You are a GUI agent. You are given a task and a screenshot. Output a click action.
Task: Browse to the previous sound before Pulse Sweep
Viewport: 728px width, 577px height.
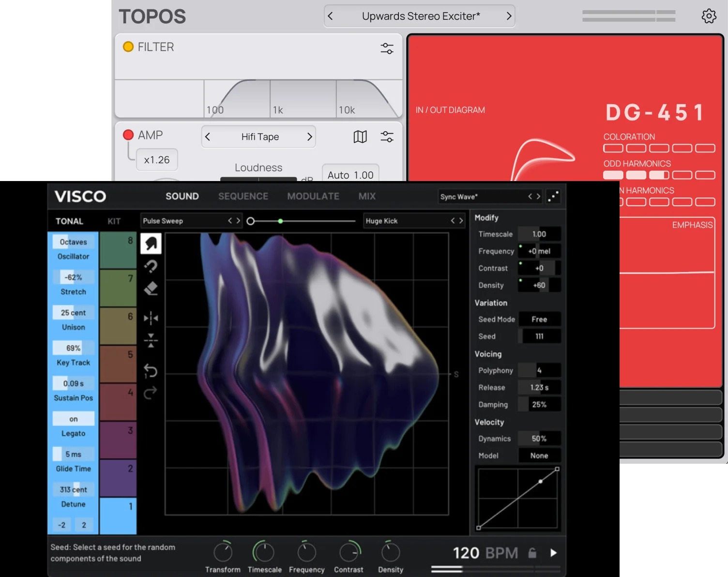tap(230, 220)
